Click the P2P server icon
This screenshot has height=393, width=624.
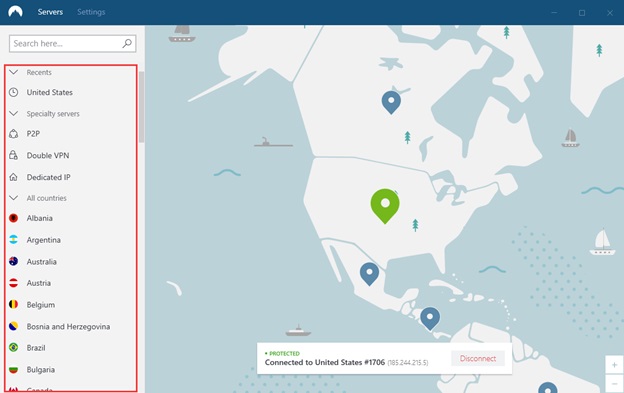[x=14, y=134]
